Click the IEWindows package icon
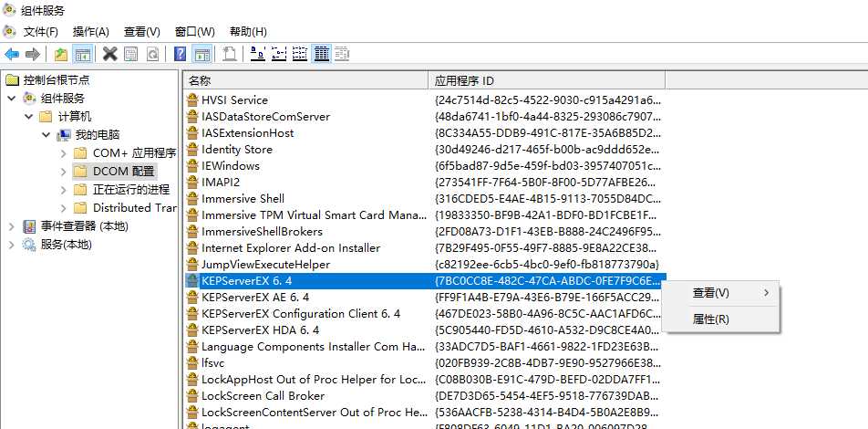Viewport: 868px width, 429px height. [192, 166]
